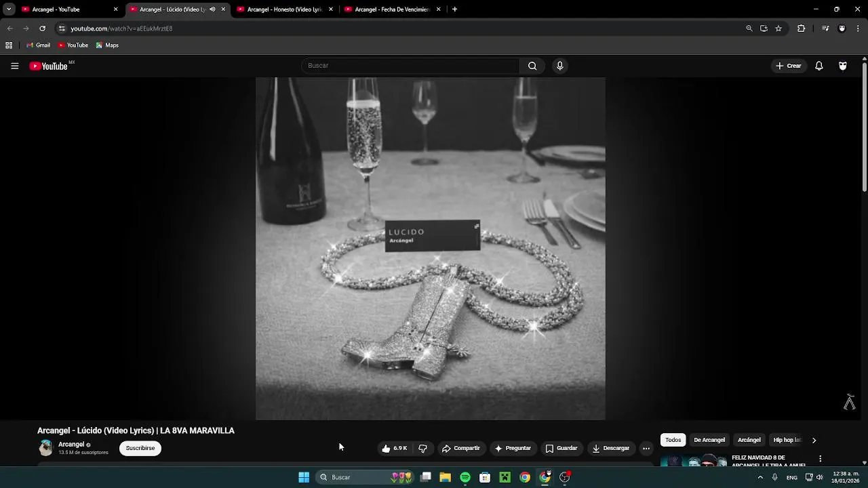Open options for the Feliz Navidad 8 video
The width and height of the screenshot is (868, 488).
820,459
